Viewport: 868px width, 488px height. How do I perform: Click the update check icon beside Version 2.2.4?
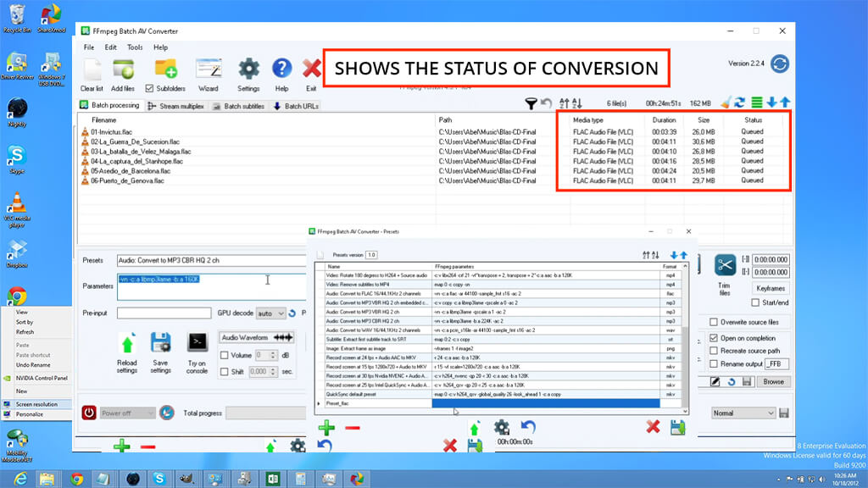[780, 64]
